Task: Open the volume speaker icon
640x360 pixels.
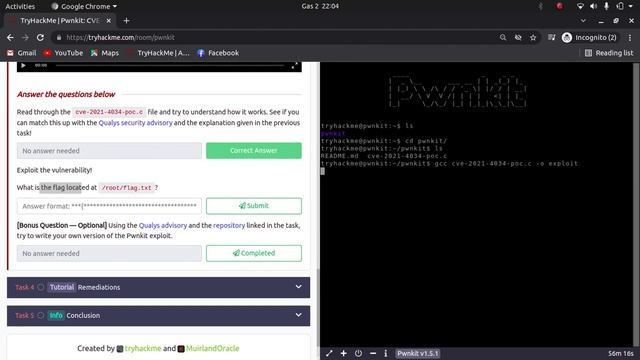Action: pos(593,6)
